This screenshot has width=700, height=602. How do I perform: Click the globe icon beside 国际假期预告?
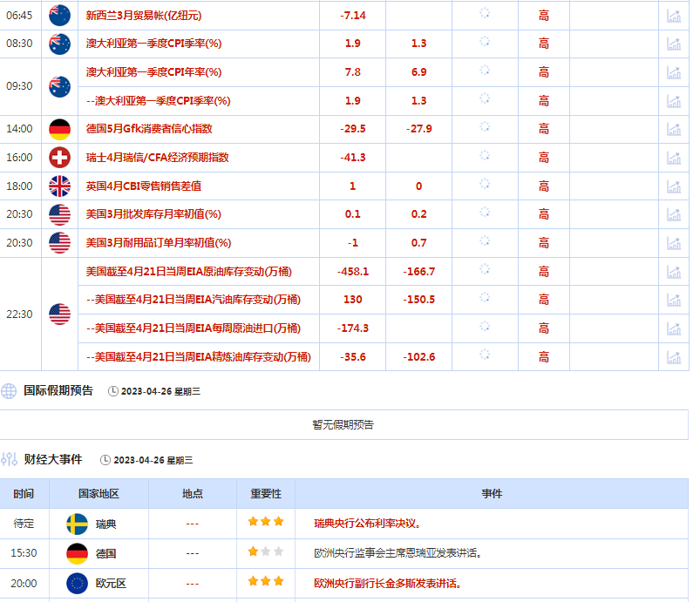[10, 391]
